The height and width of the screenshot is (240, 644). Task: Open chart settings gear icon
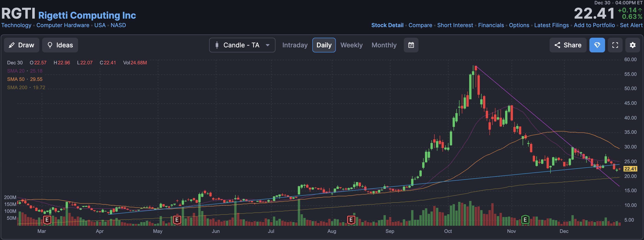(632, 45)
